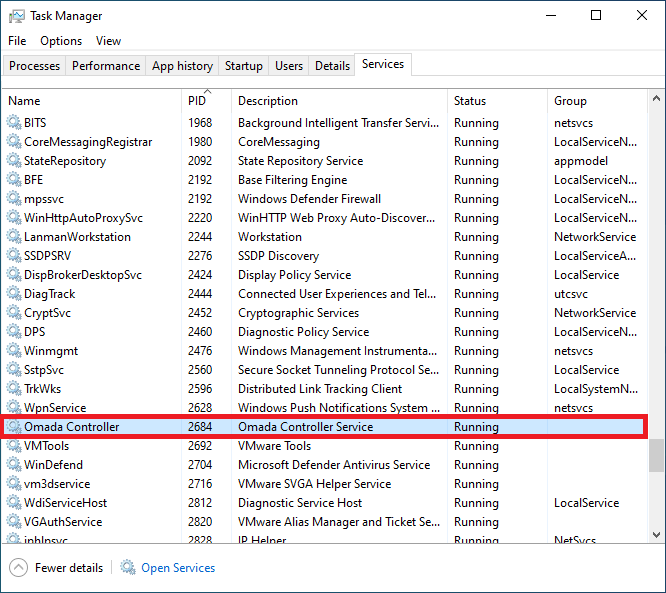Select the Cryptographic Services description
Viewport: 666px width, 593px height.
tap(298, 313)
